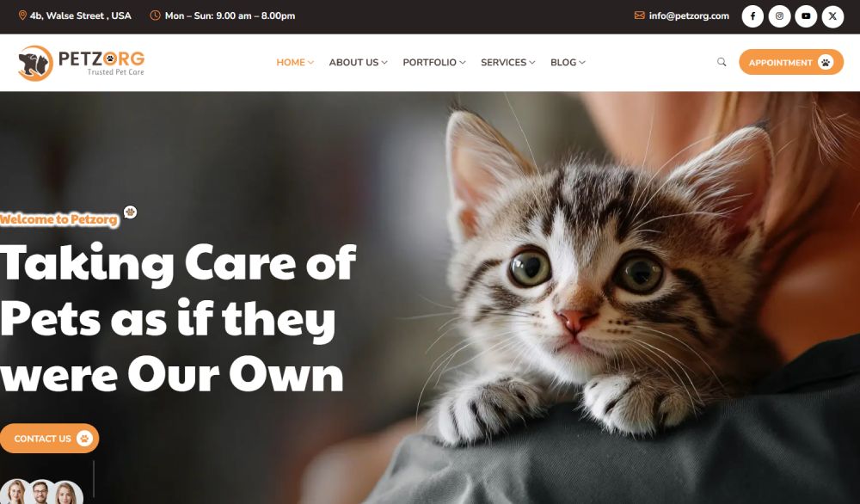Click the location pin icon in top bar
Viewport: 860px width, 504px height.
[x=22, y=15]
